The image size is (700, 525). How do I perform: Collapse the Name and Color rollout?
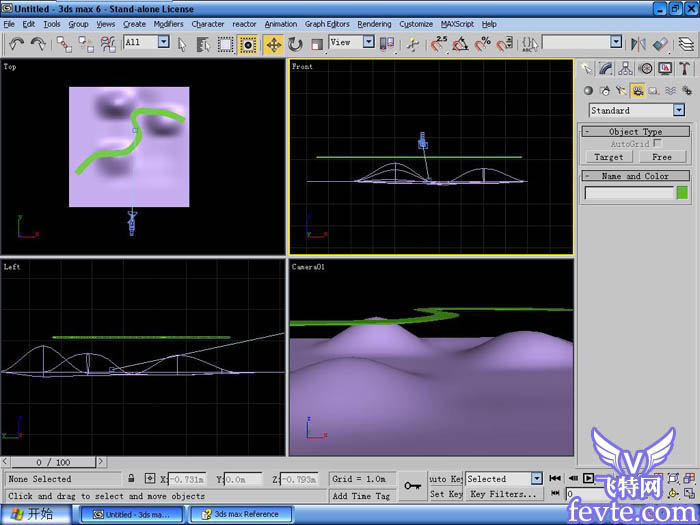635,176
